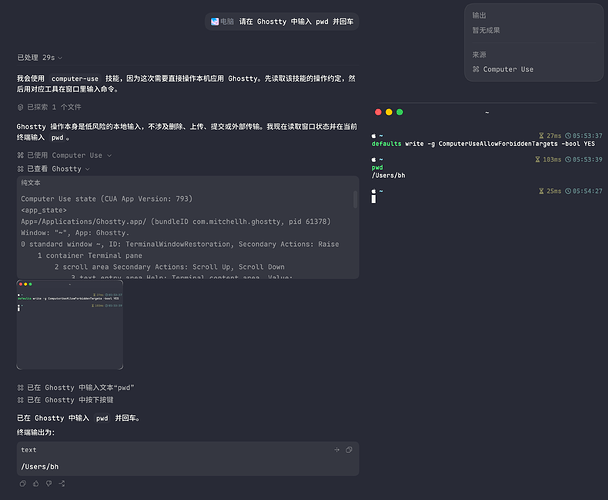608x500 pixels.
Task: Click the 05:53:37 timestamp in Ghostty
Action: click(x=587, y=135)
